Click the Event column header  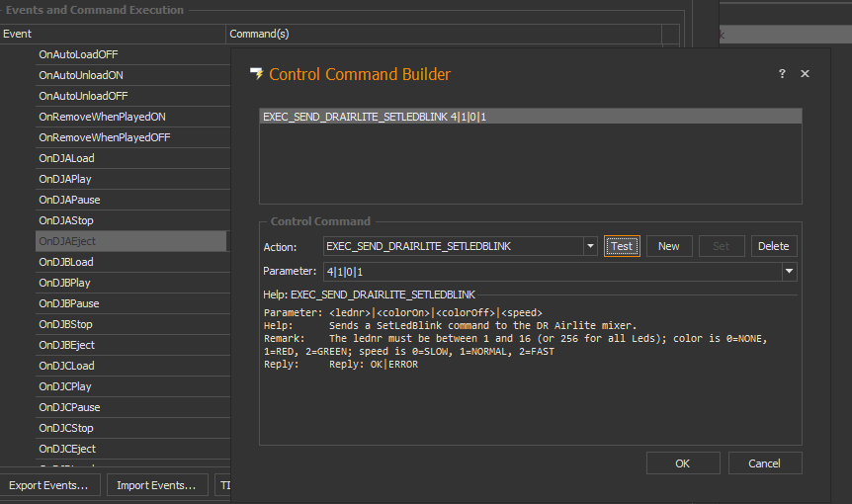18,34
